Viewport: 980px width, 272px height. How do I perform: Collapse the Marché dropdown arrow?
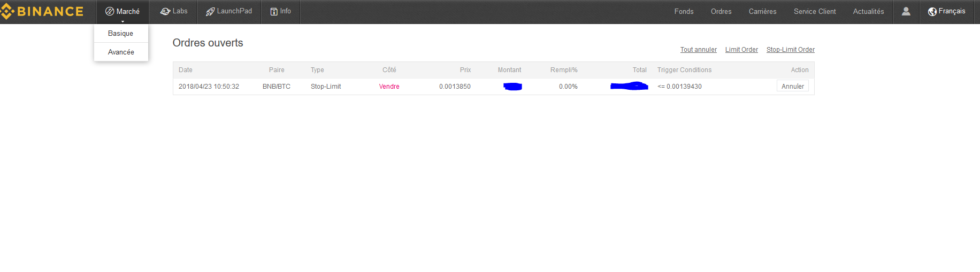(122, 21)
